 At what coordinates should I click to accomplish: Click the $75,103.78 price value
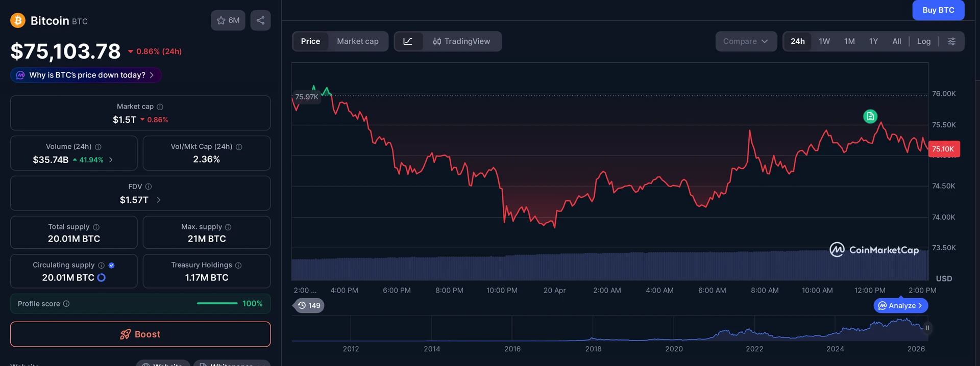[65, 51]
